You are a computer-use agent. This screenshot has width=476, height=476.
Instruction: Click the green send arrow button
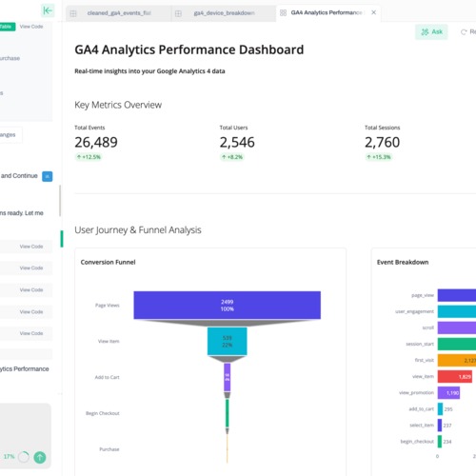[40, 457]
